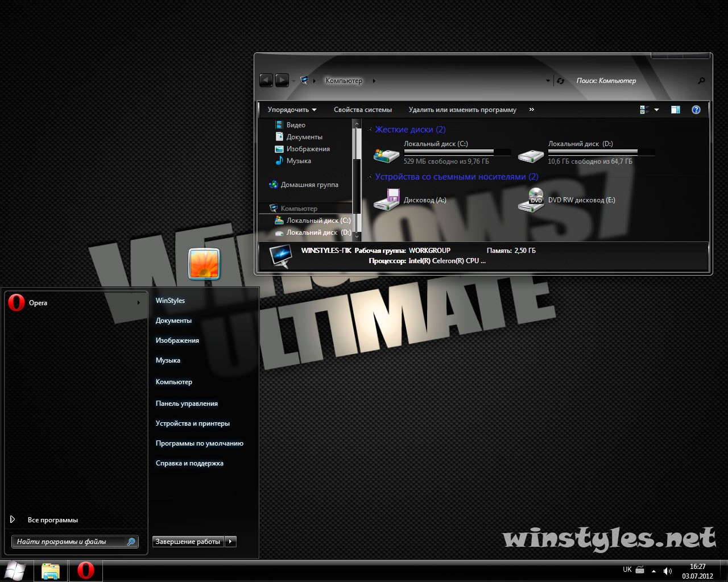Expand the arrow after Компьютер breadcrumb
The height and width of the screenshot is (582, 728).
point(374,81)
